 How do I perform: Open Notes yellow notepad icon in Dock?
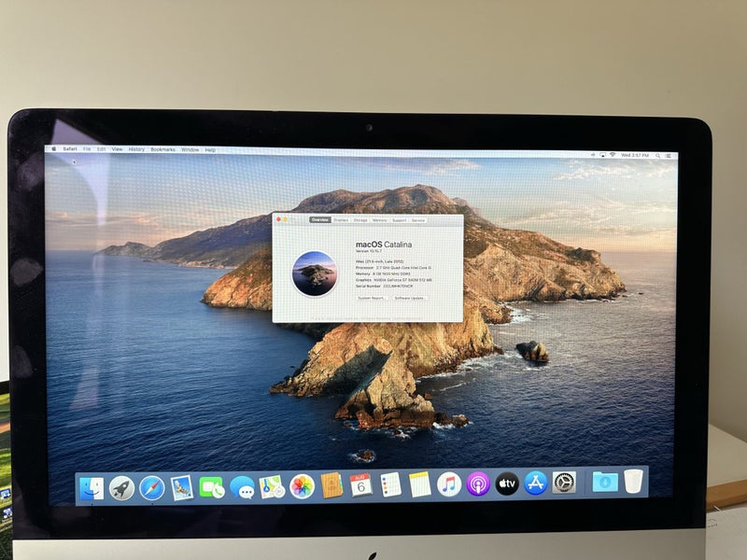pos(419,484)
